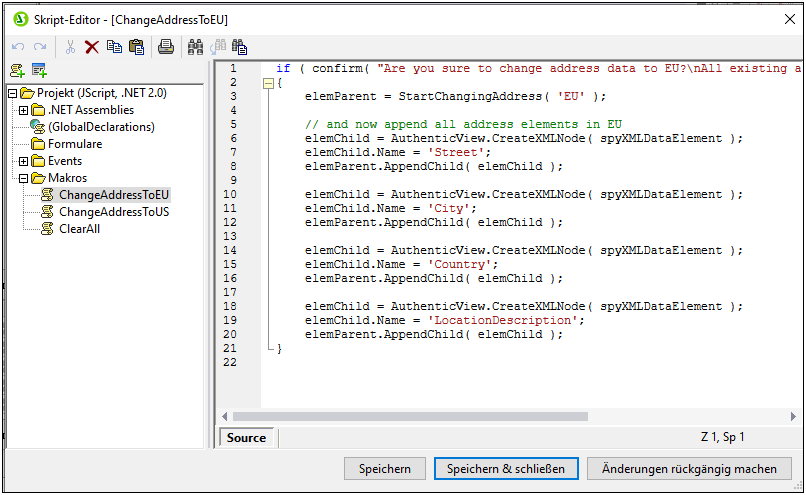The image size is (806, 495).
Task: Click the Copy toolbar icon
Action: click(114, 46)
